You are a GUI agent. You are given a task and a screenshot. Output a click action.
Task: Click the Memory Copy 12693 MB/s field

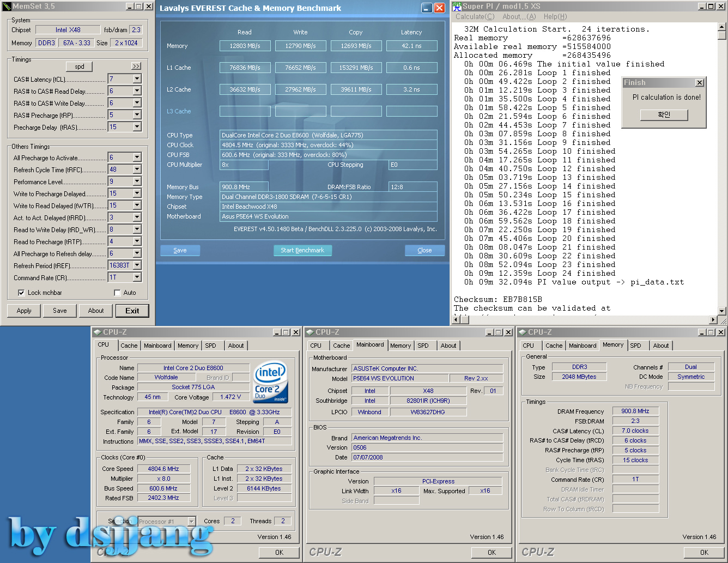356,46
